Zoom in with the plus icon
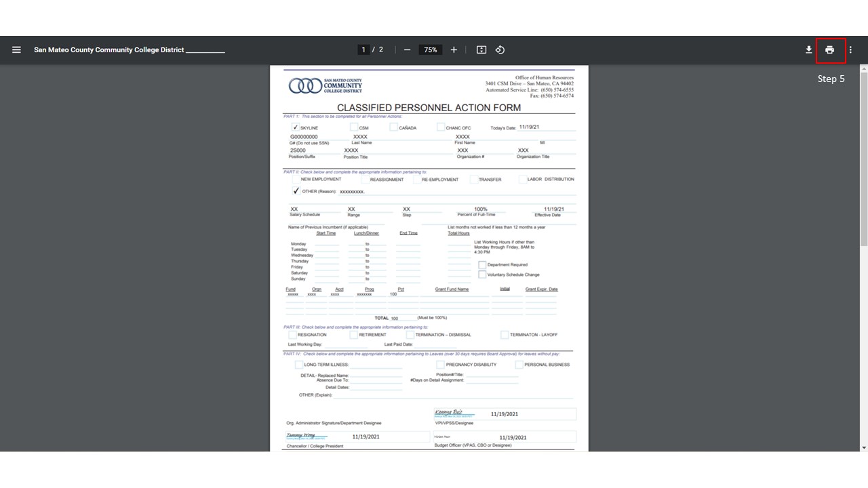868x488 pixels. [x=454, y=50]
